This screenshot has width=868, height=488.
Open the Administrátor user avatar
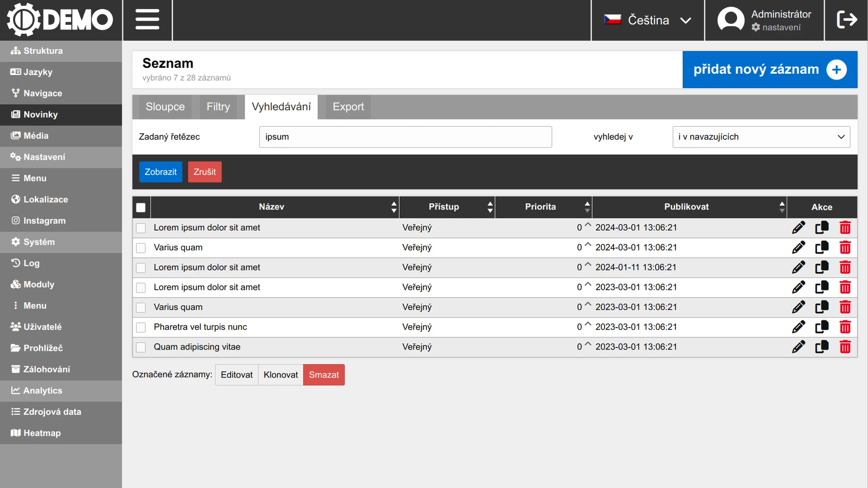click(x=731, y=20)
